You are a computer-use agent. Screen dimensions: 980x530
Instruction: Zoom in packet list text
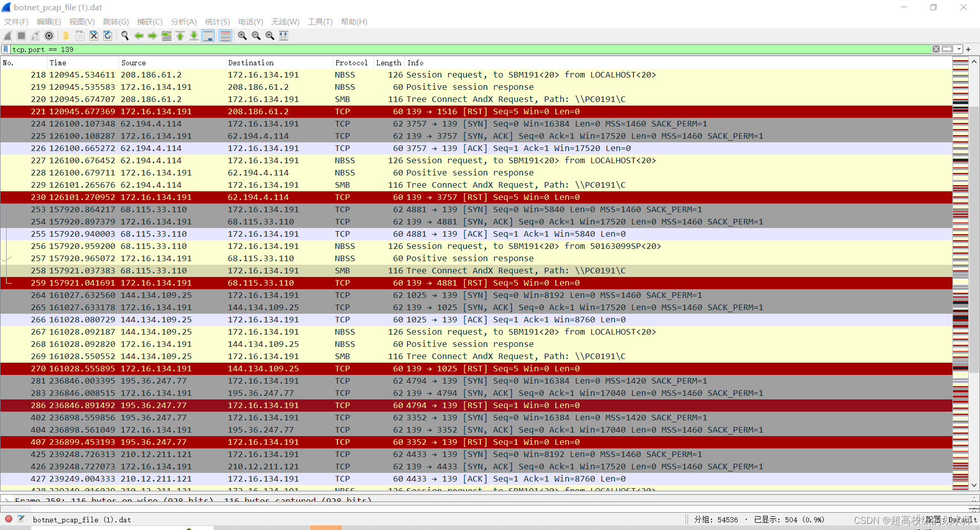point(242,36)
